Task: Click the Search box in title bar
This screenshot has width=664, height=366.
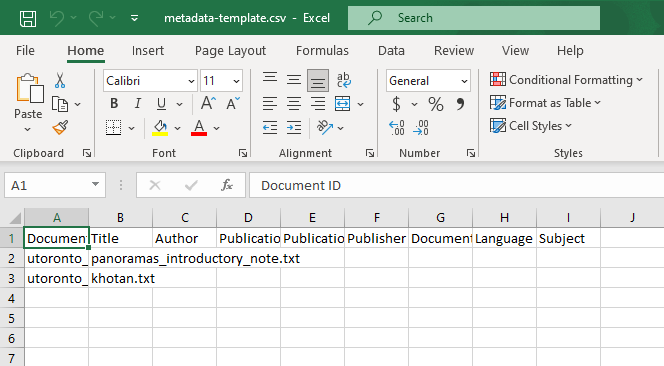Action: pos(474,18)
